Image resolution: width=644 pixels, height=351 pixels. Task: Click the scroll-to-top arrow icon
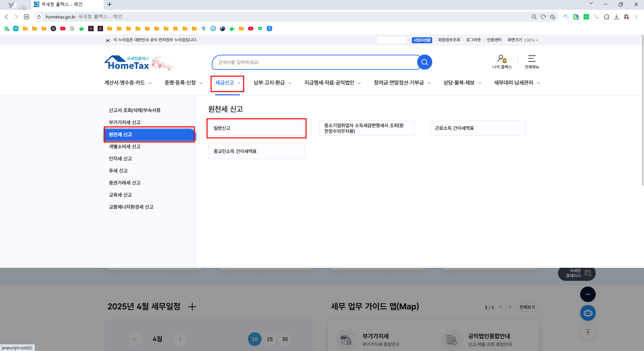(x=588, y=332)
